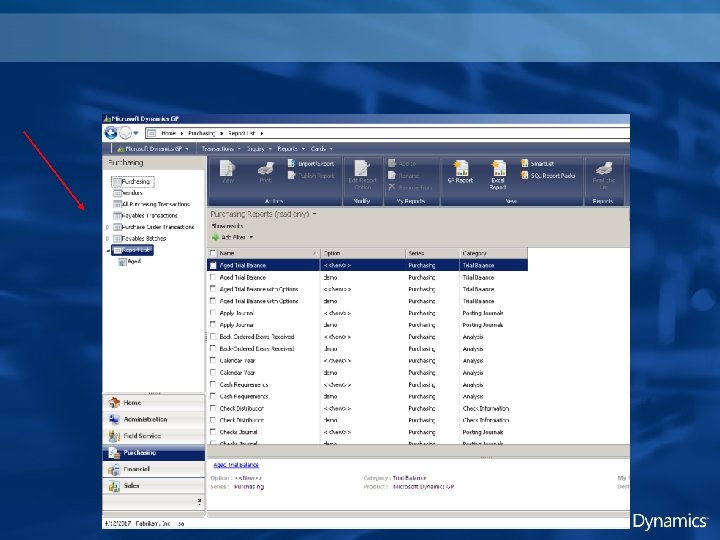Click Home in the address breadcrumb
Image resolution: width=720 pixels, height=540 pixels.
pos(169,133)
